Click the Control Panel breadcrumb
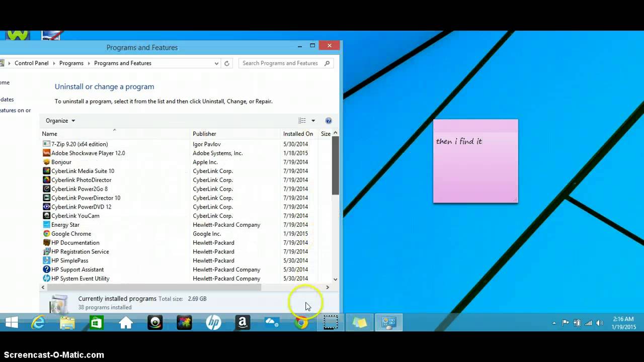Viewport: 644px width, 362px height. [x=32, y=63]
